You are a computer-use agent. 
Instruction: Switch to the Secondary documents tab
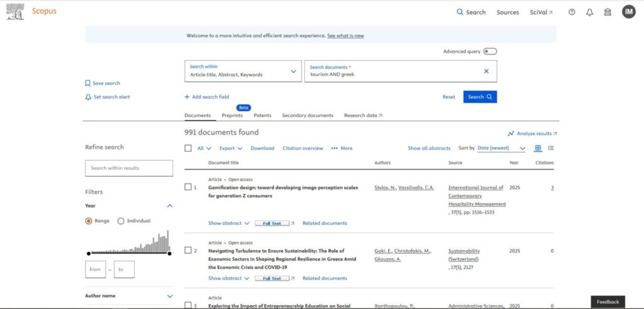(x=308, y=116)
